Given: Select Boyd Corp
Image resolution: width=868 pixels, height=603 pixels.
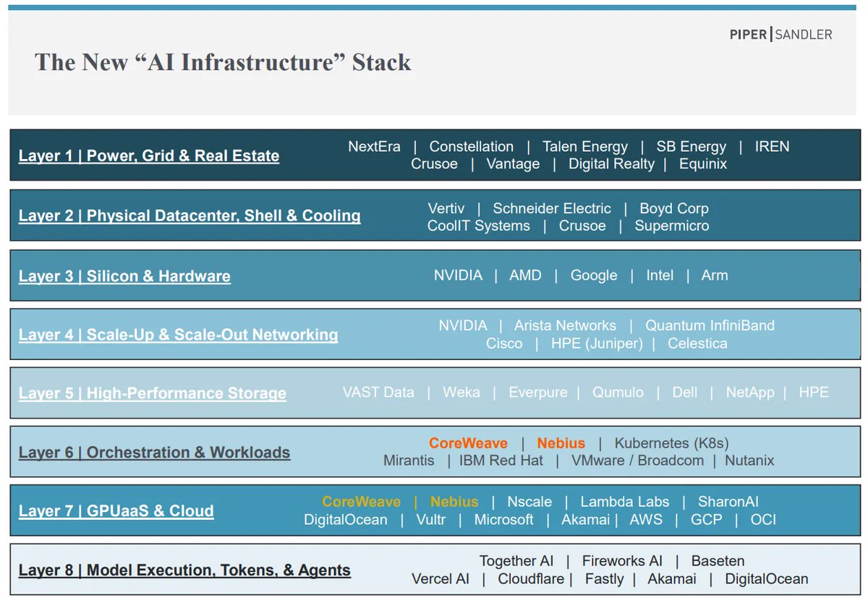Looking at the screenshot, I should click(674, 209).
